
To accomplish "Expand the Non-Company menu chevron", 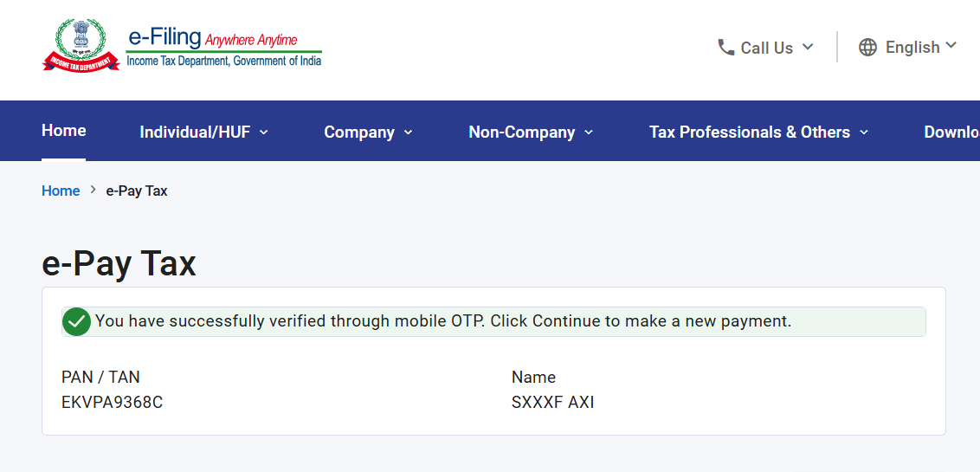I will [x=589, y=133].
